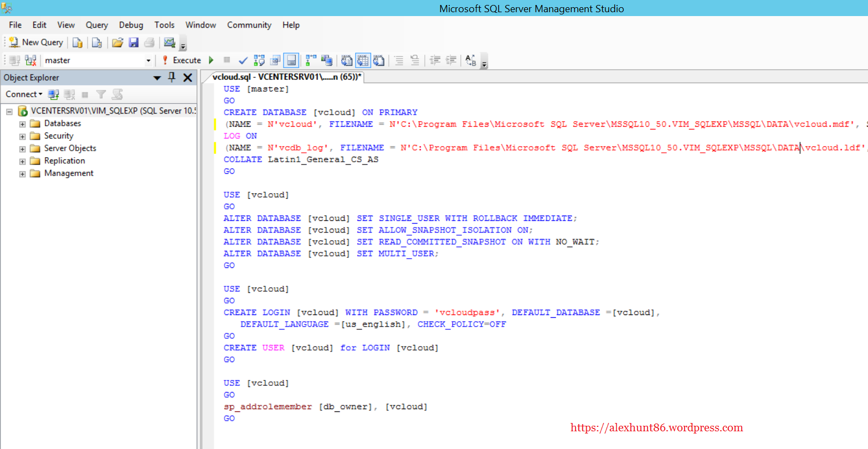
Task: Increase the line indent
Action: (451, 60)
